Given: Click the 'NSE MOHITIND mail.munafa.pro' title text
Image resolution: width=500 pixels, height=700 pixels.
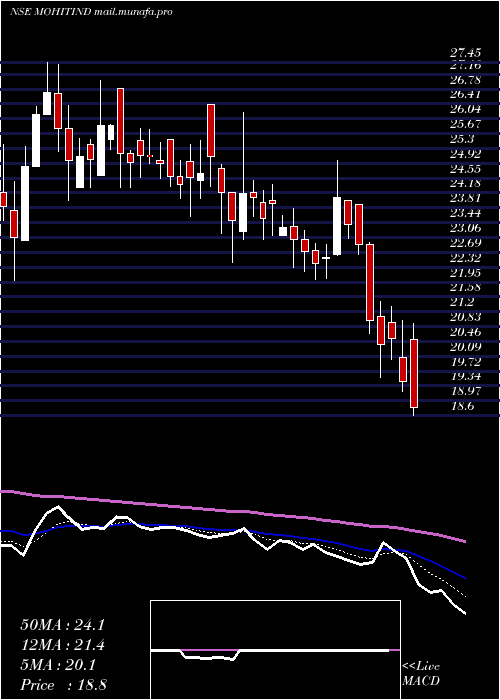Looking at the screenshot, I should [91, 12].
